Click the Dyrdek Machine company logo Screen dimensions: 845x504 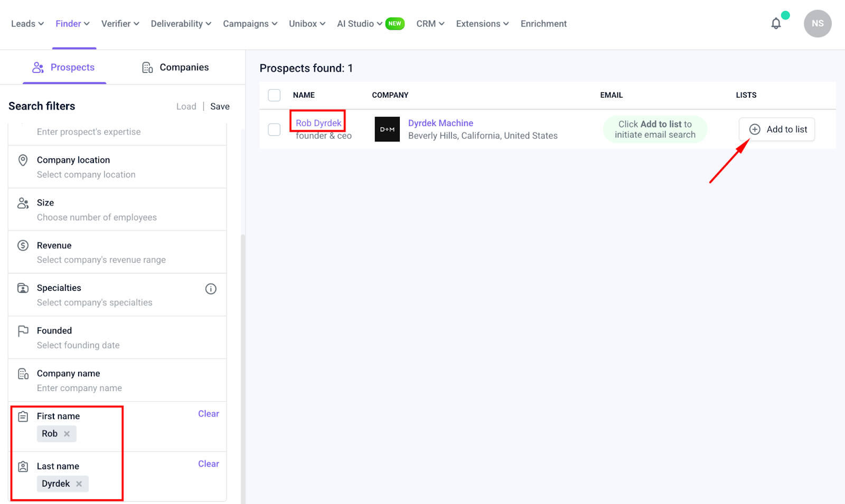coord(387,129)
